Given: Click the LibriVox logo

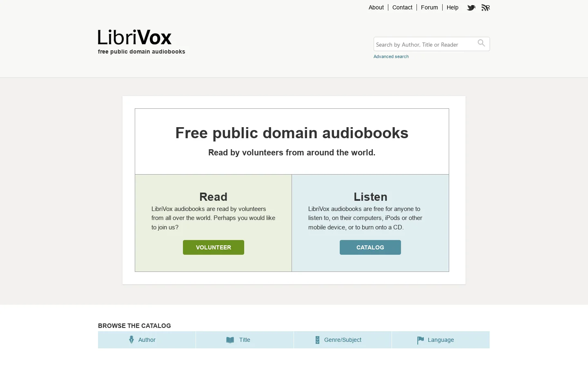Looking at the screenshot, I should coord(135,37).
